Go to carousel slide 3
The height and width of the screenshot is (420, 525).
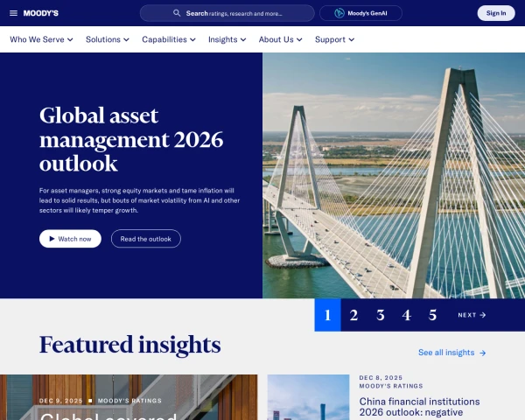pos(380,315)
